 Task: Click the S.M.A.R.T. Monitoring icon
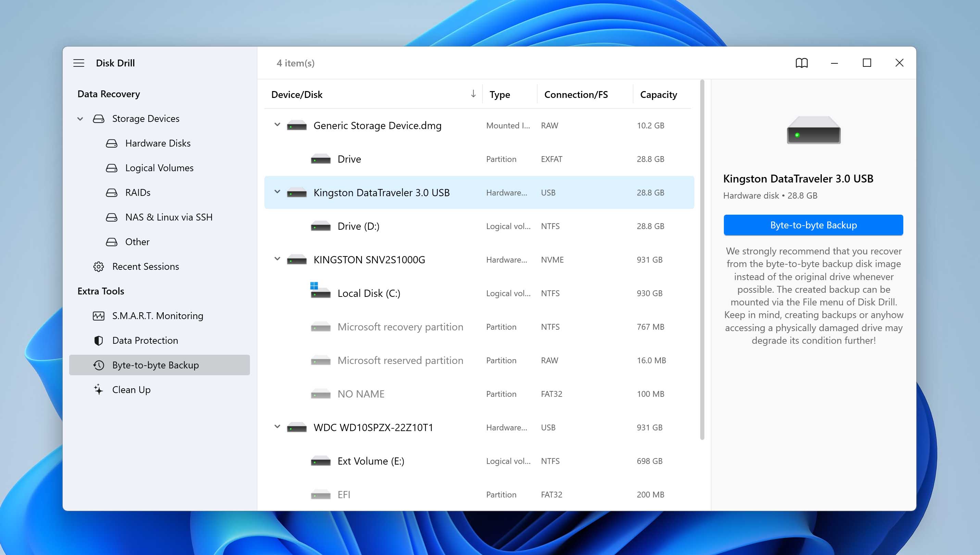[99, 315]
